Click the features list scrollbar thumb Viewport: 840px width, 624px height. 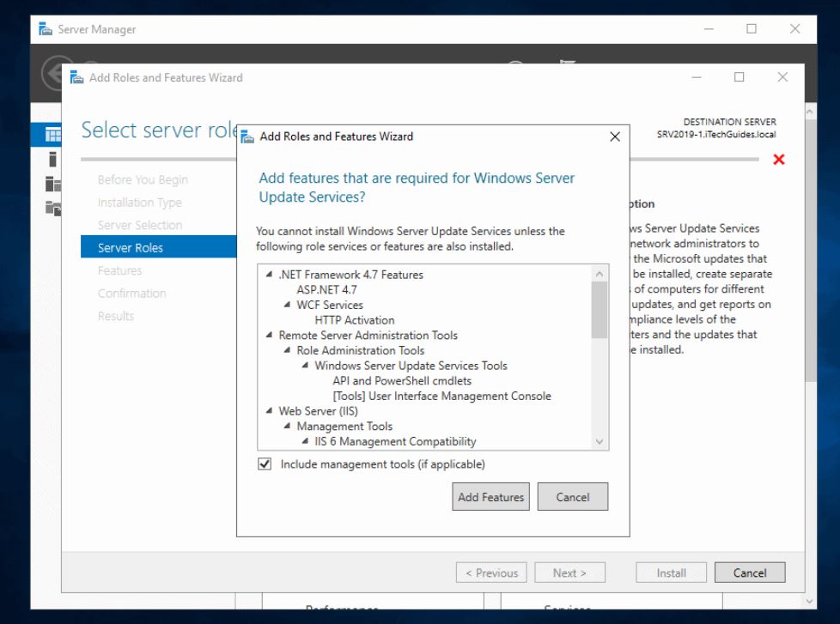tap(600, 310)
